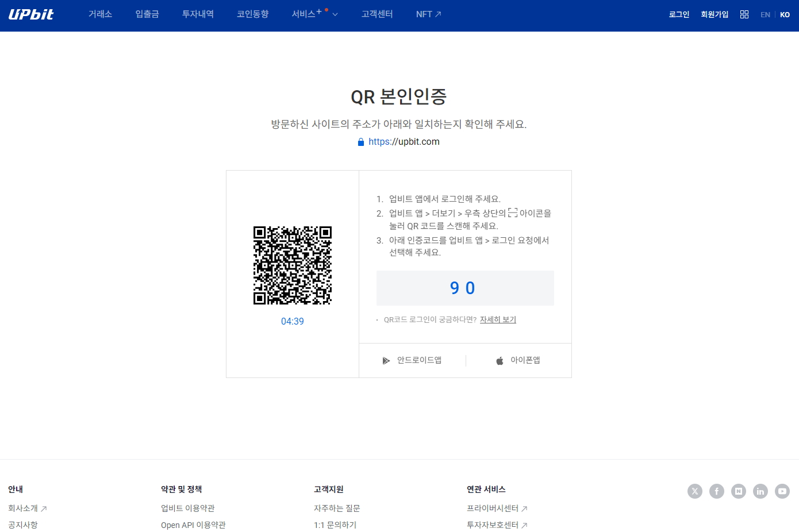
Task: Open 투자자보호센터 footer link
Action: [497, 525]
